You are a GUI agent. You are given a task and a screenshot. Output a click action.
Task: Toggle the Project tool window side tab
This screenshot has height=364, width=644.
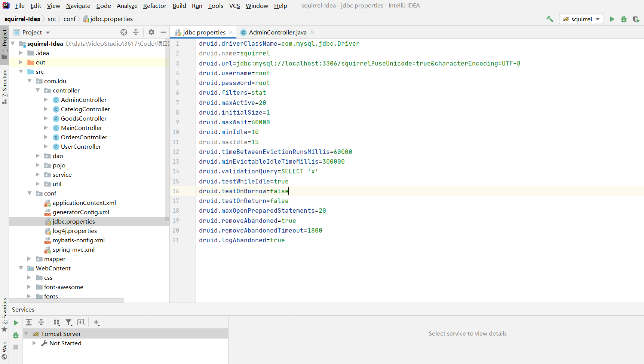coord(4,44)
